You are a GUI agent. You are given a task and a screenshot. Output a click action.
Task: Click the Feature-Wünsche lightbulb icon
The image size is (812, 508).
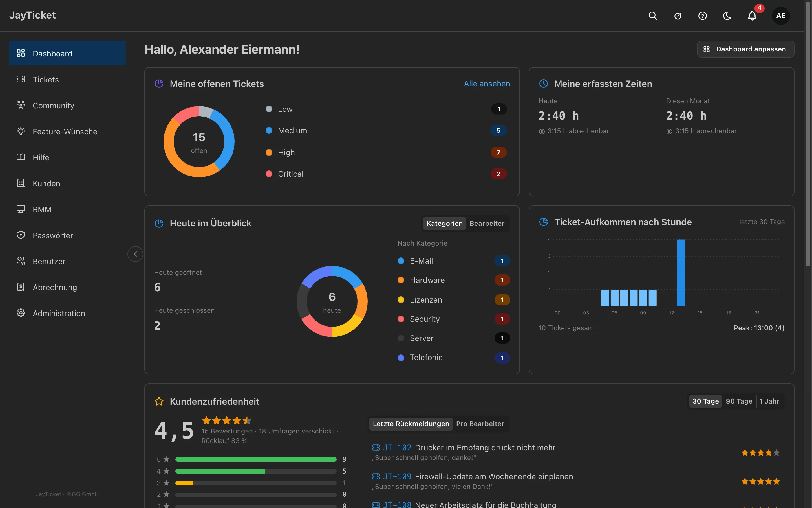[21, 131]
